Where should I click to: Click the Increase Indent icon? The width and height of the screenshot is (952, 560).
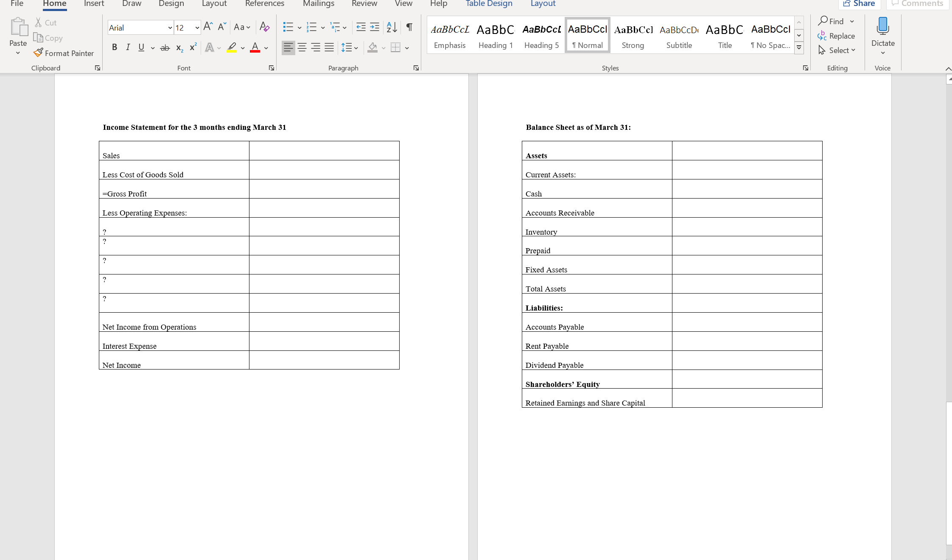375,27
